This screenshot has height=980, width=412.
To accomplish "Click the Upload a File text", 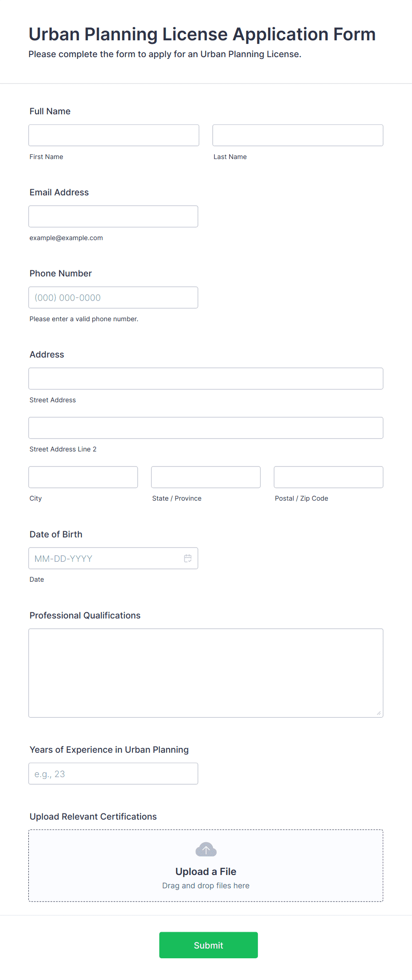I will (x=206, y=871).
